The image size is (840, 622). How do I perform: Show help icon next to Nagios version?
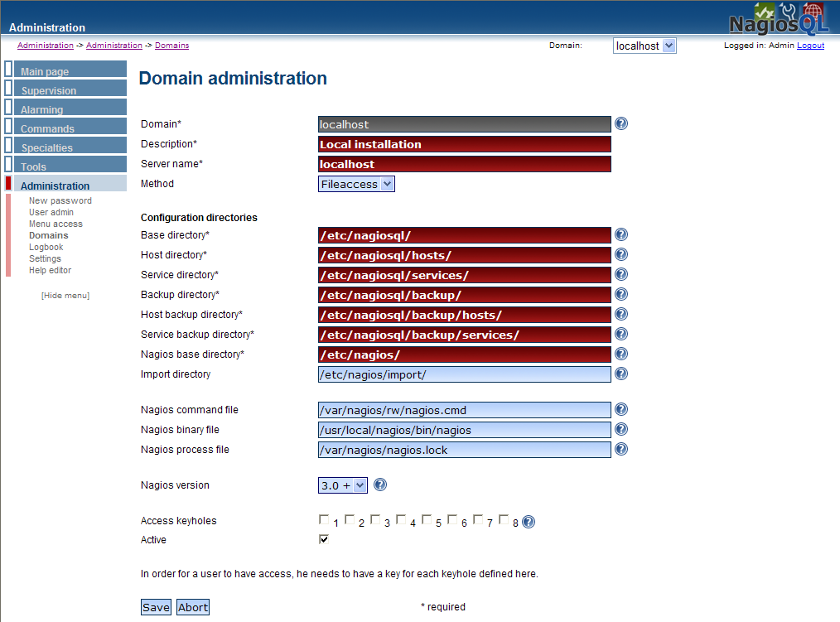tap(379, 485)
